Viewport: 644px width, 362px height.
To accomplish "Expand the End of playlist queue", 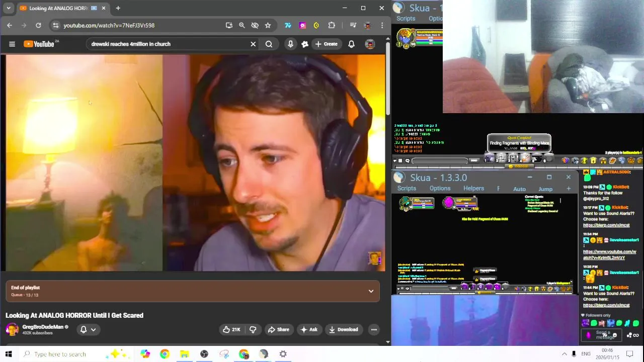I will coord(371,291).
